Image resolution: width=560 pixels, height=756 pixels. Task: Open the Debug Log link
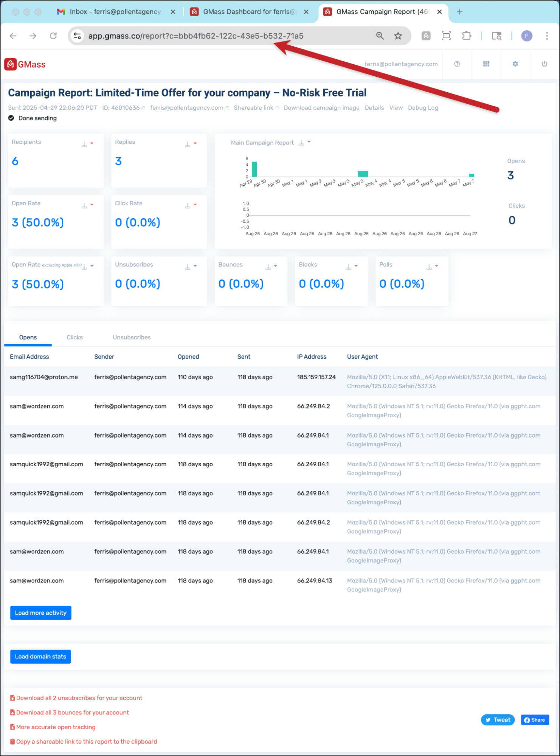tap(423, 108)
